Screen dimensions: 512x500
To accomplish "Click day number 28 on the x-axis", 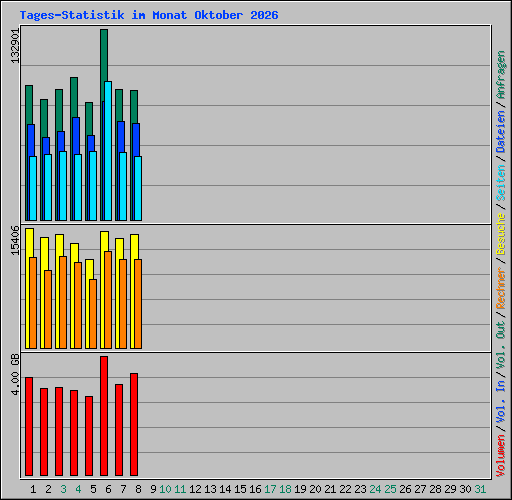I will point(435,489).
